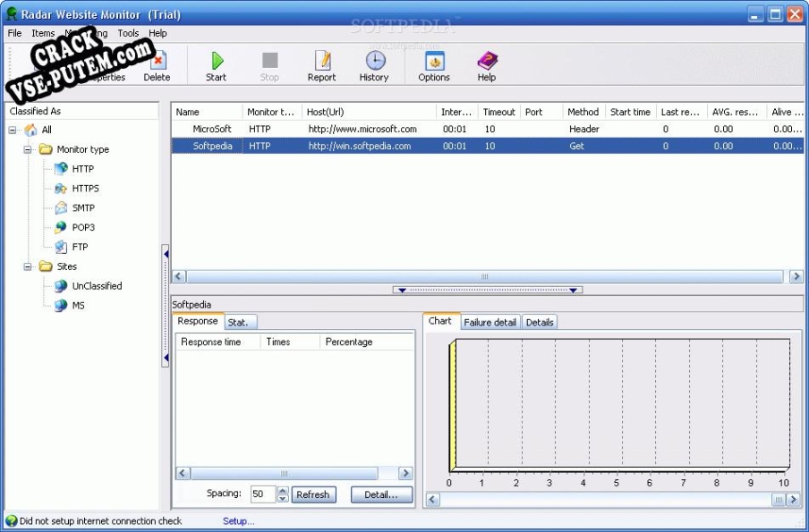Screen dimensions: 809x532
Task: Sort by the Start time column header
Action: pos(631,112)
